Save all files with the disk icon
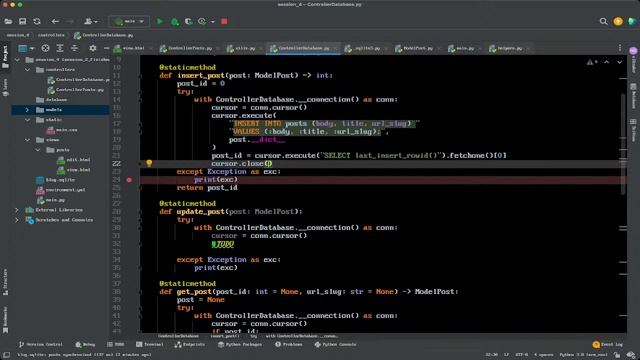640x360 pixels. click(22, 21)
